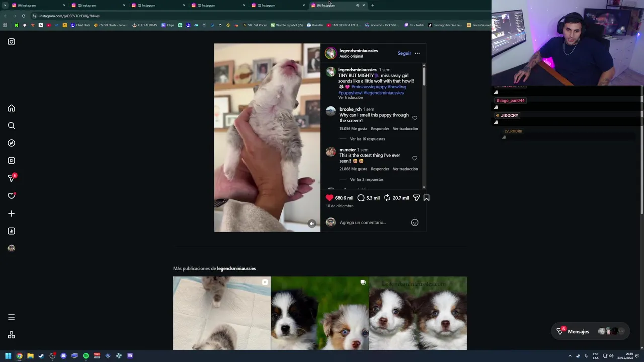Open third thumbnail of two brown-white puppies
The width and height of the screenshot is (644, 362).
[x=418, y=313]
